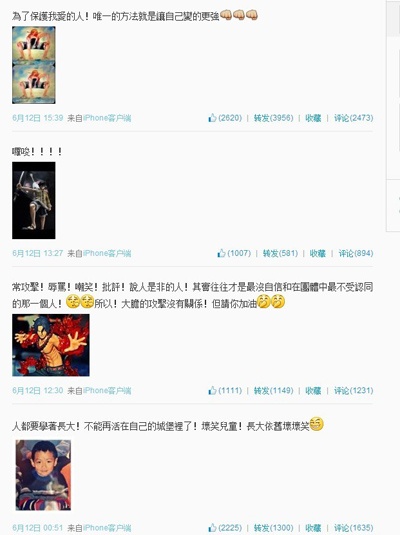The width and height of the screenshot is (400, 535).
Task: Favorite the 13:27 post with 收藏
Action: pyautogui.click(x=317, y=253)
